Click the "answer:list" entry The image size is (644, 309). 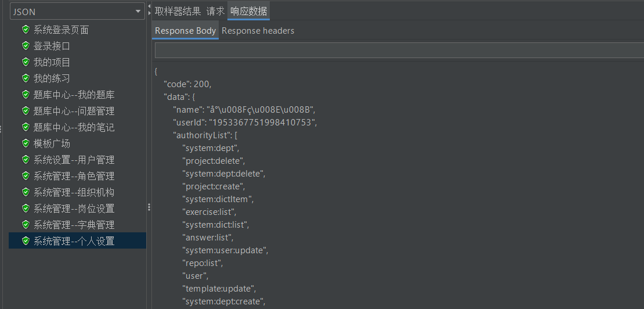[208, 237]
